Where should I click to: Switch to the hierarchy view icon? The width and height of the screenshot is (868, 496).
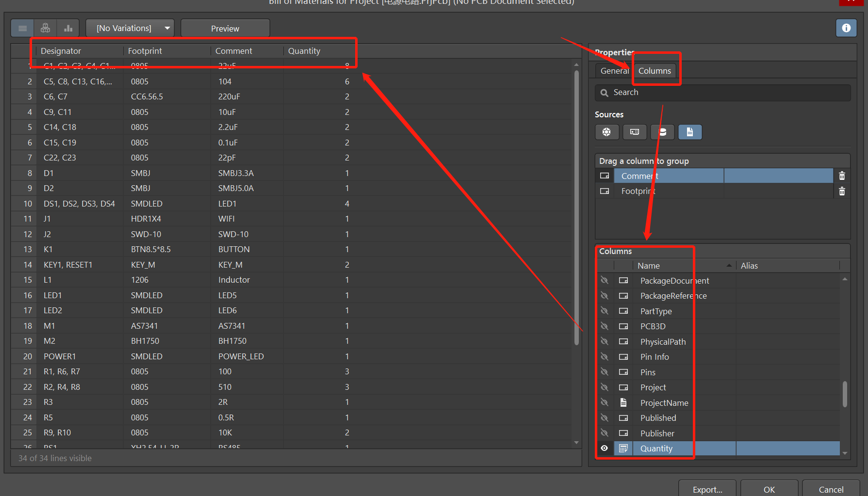[45, 28]
